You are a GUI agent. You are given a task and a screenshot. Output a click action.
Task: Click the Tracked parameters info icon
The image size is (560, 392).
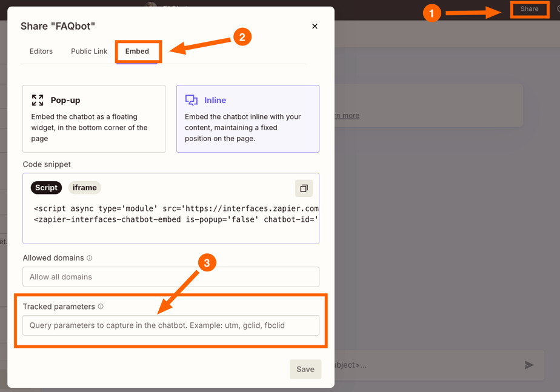click(101, 307)
